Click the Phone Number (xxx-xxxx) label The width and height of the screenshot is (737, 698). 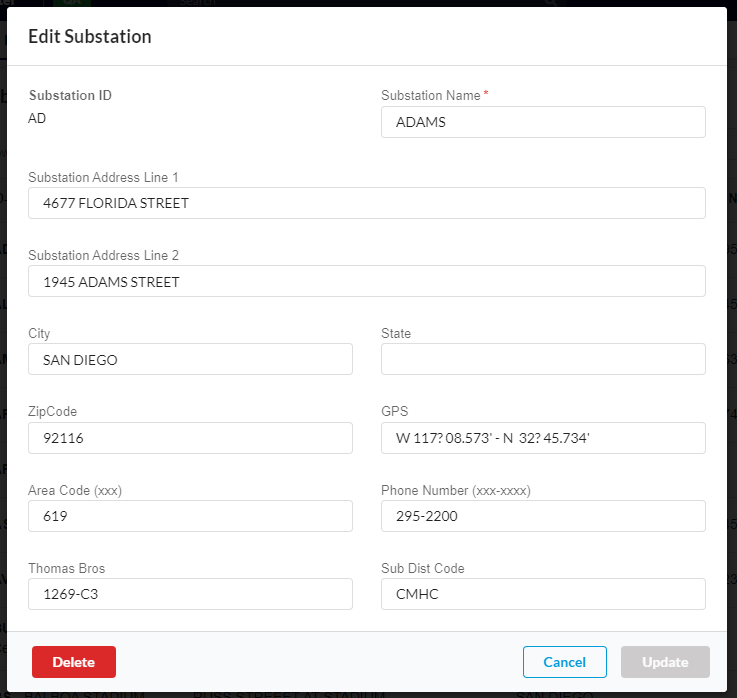455,490
